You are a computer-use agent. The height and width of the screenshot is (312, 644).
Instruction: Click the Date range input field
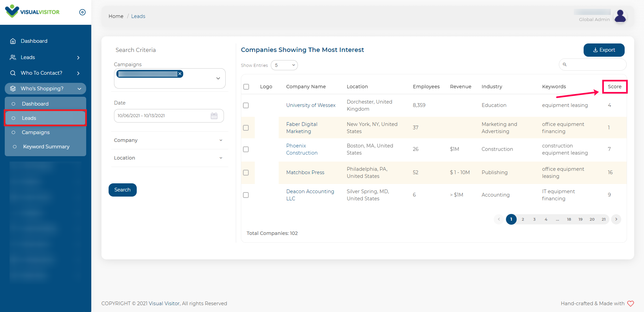click(x=169, y=116)
